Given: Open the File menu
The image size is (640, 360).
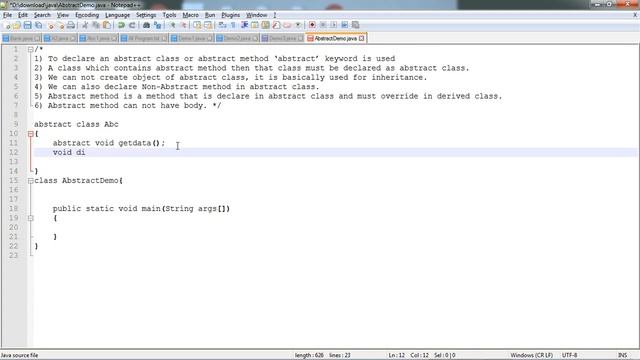Looking at the screenshot, I should tap(7, 15).
